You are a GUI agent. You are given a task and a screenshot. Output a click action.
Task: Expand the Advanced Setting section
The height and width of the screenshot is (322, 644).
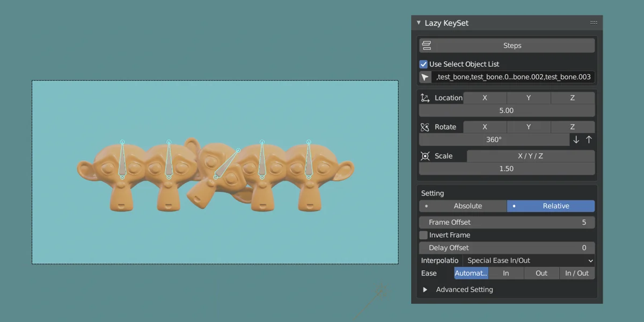tap(425, 290)
